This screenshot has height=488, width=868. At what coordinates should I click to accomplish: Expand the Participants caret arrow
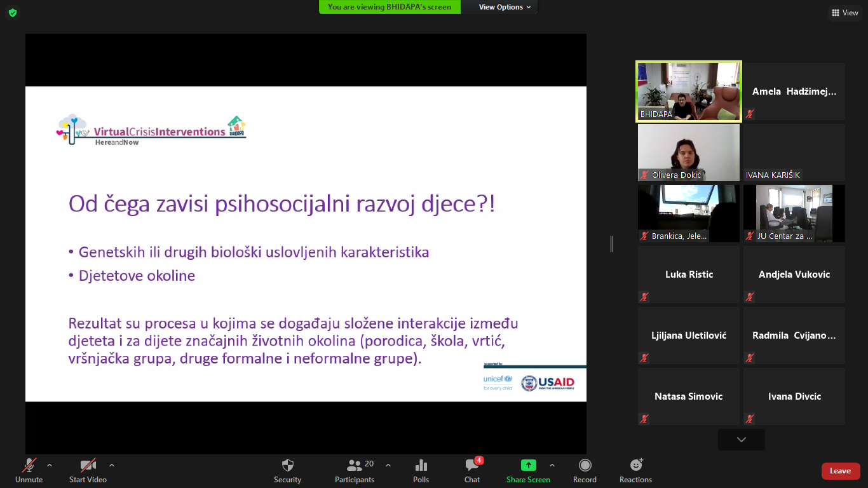click(x=388, y=464)
